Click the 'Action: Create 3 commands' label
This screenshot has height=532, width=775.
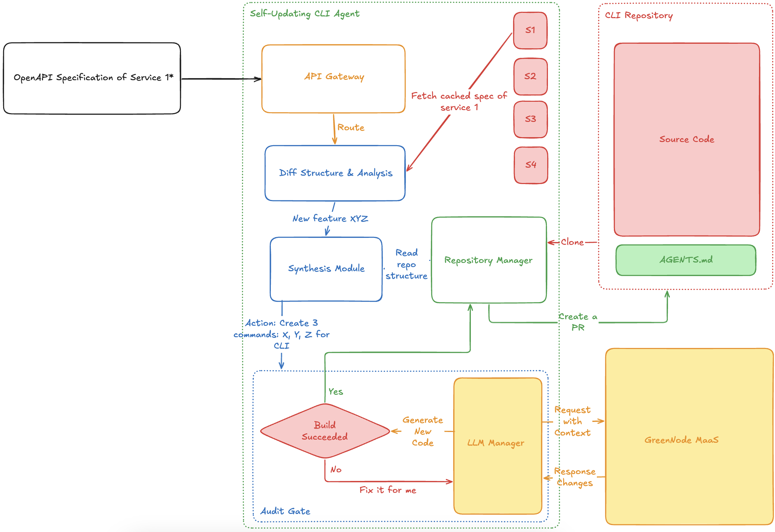(x=281, y=334)
